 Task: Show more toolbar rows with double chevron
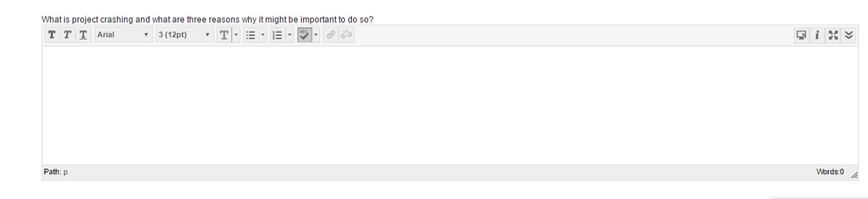[x=848, y=35]
